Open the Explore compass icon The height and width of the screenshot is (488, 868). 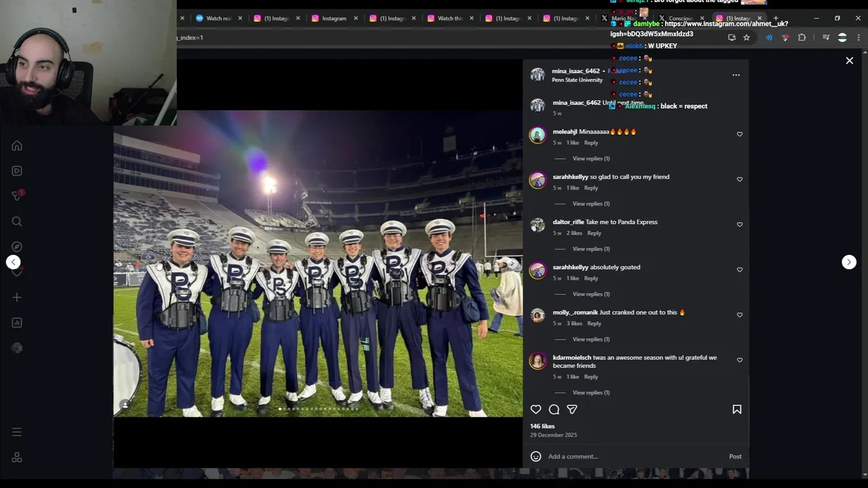click(17, 247)
